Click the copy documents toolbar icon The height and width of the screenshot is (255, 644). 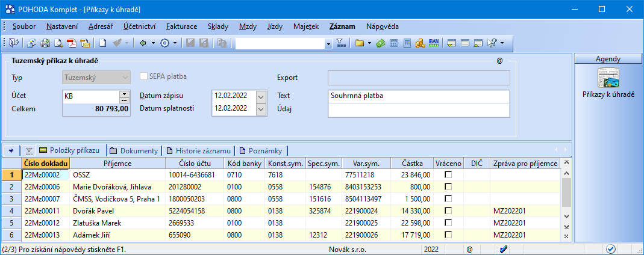click(31, 43)
